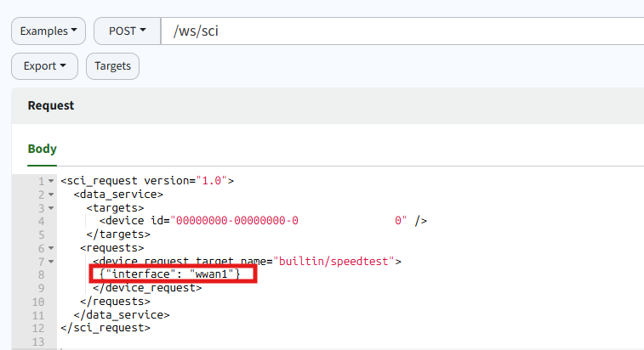Screen dimensions: 644x350
Task: Click the /ws/sci URL path field
Action: point(400,31)
